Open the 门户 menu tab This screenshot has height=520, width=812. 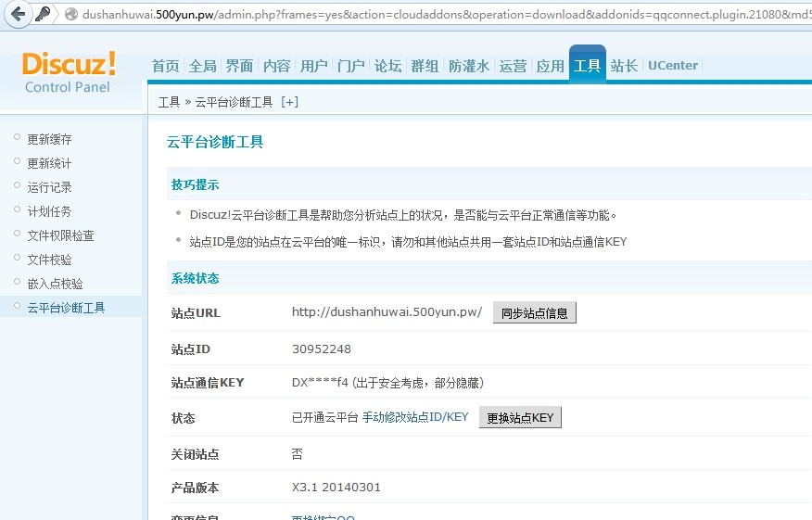pyautogui.click(x=351, y=66)
